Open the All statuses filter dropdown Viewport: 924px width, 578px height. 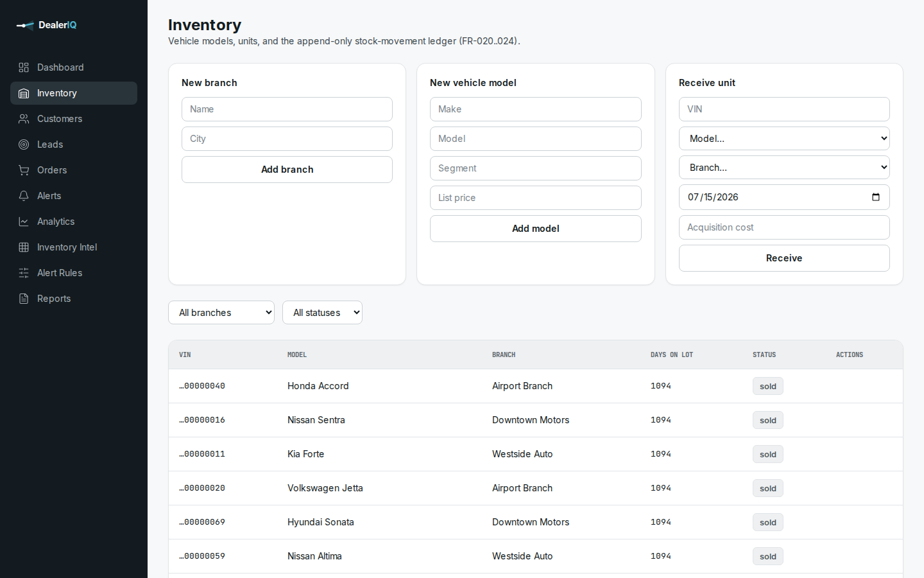[x=322, y=313]
